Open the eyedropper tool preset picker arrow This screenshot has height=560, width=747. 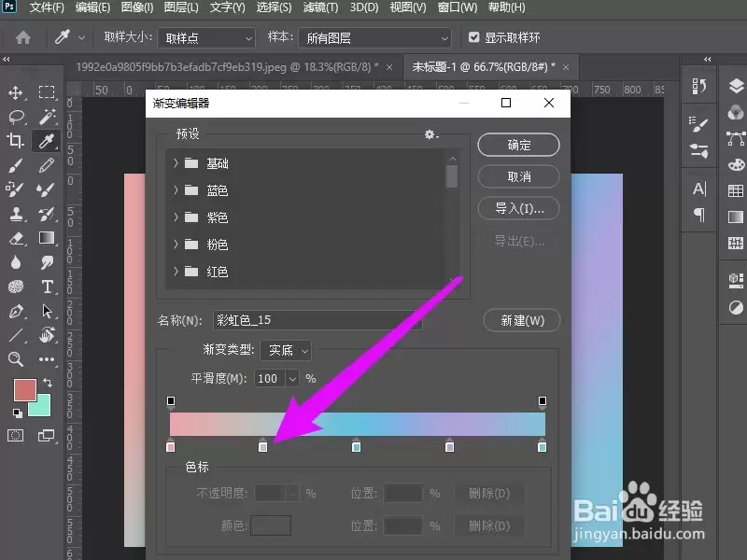pos(82,37)
